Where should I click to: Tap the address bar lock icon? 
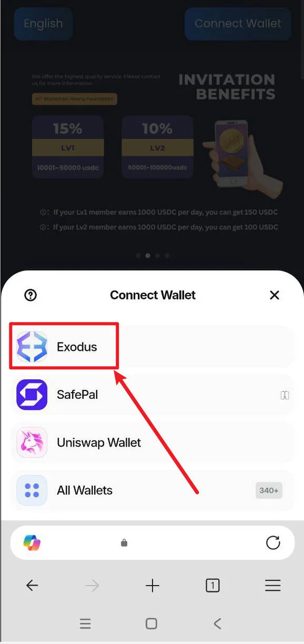click(x=124, y=542)
